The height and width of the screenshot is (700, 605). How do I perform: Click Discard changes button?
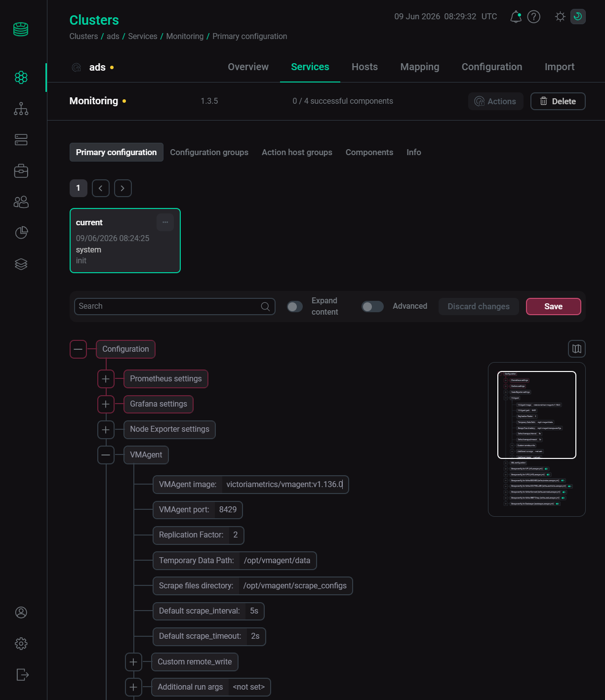pos(479,306)
